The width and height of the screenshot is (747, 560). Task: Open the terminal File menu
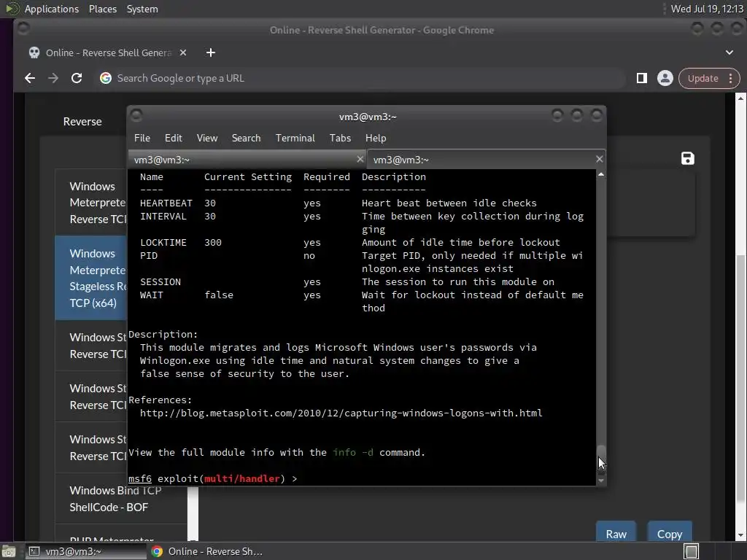coord(142,138)
